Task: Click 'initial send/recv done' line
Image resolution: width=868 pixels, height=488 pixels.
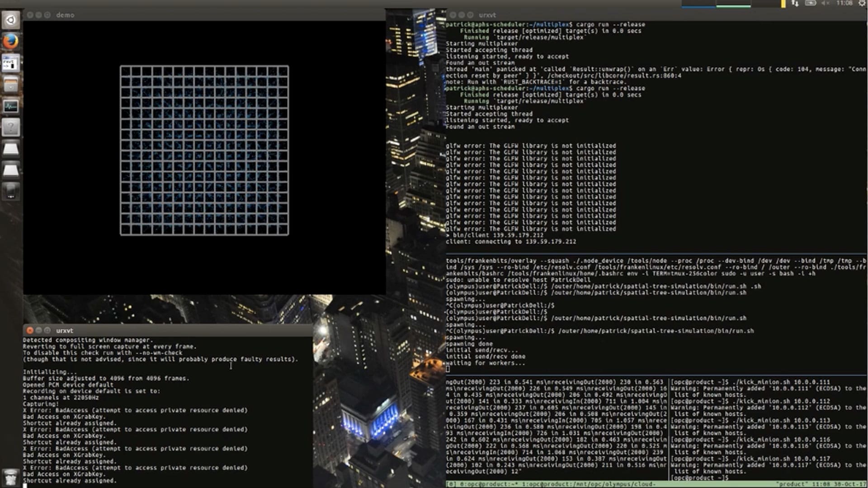Action: coord(486,357)
